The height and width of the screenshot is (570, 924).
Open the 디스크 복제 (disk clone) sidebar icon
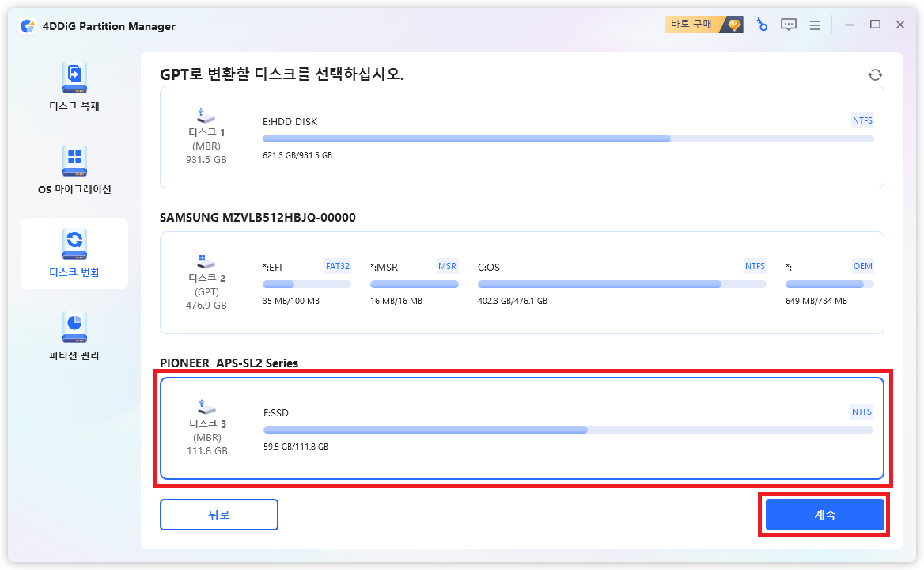click(74, 78)
